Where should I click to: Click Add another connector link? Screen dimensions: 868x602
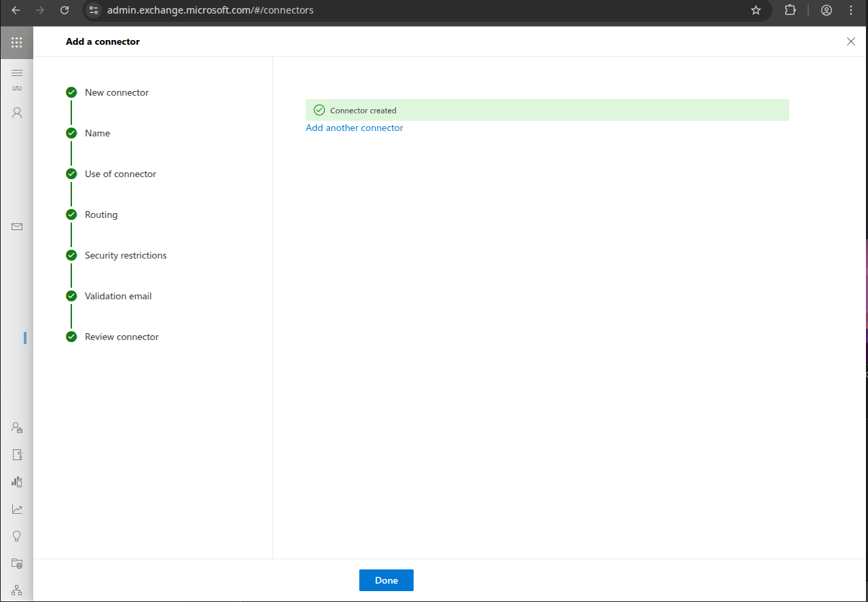(355, 128)
